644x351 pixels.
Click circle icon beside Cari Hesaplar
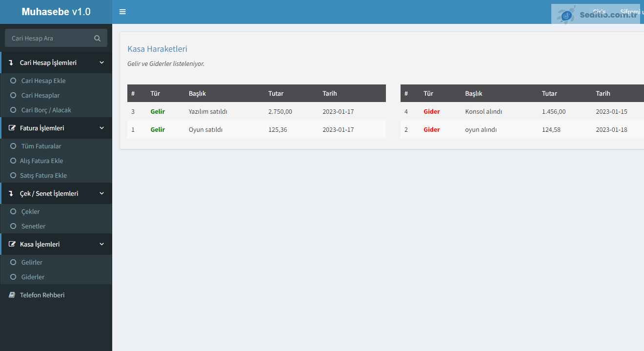coord(13,95)
